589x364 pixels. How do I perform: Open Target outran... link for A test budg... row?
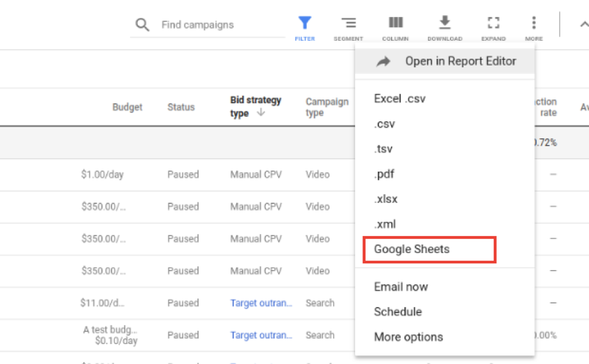click(261, 335)
